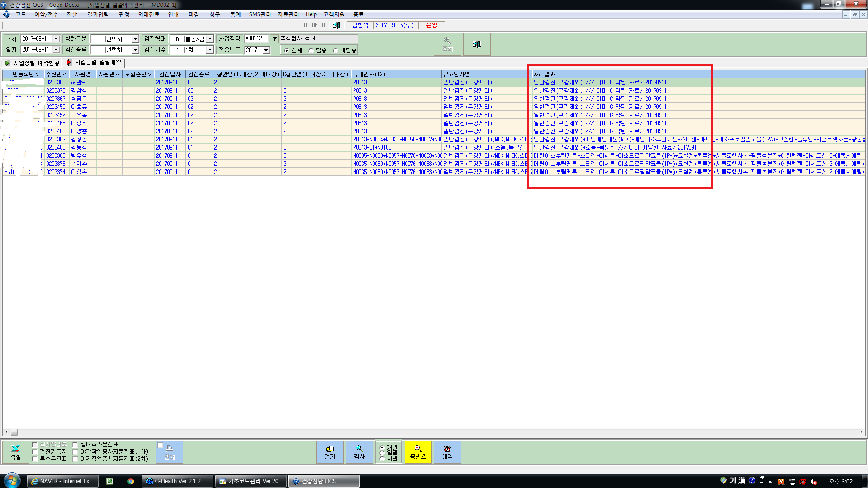Check the 생애추가문진표 checkbox
The height and width of the screenshot is (488, 868).
click(75, 444)
